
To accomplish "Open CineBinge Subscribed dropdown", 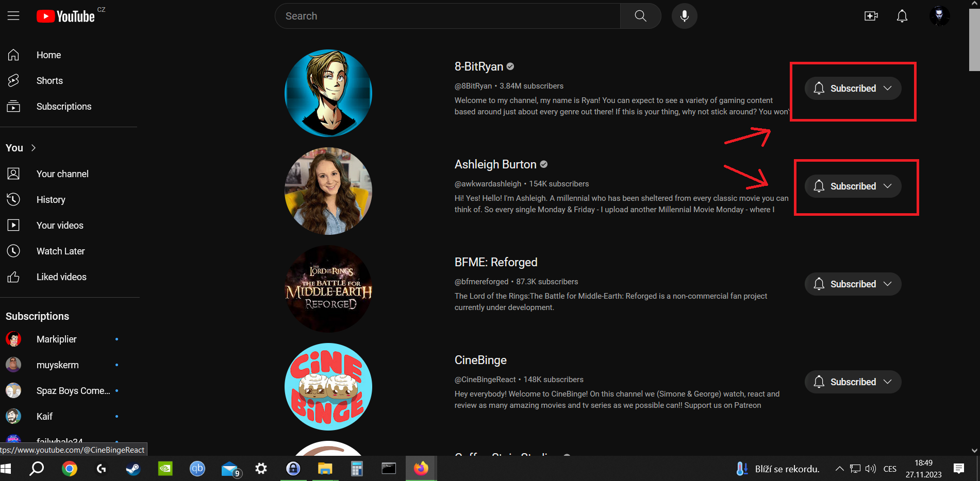I will 853,382.
